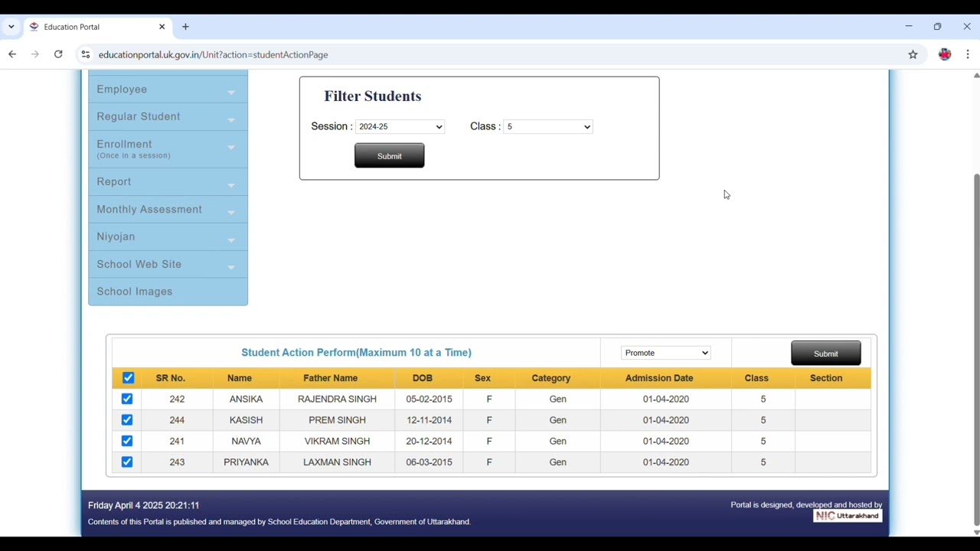
Task: Click the browser address bar URL
Action: tap(214, 55)
